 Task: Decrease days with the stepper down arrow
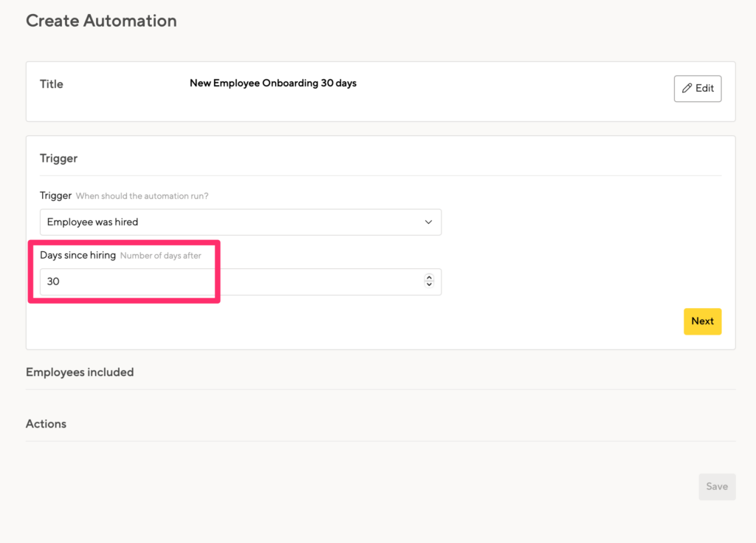click(x=429, y=284)
